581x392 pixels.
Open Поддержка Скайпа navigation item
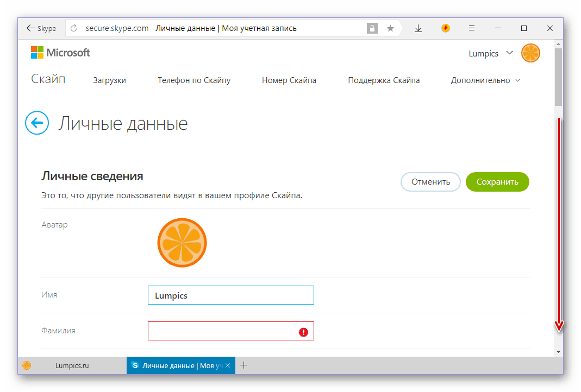point(384,80)
